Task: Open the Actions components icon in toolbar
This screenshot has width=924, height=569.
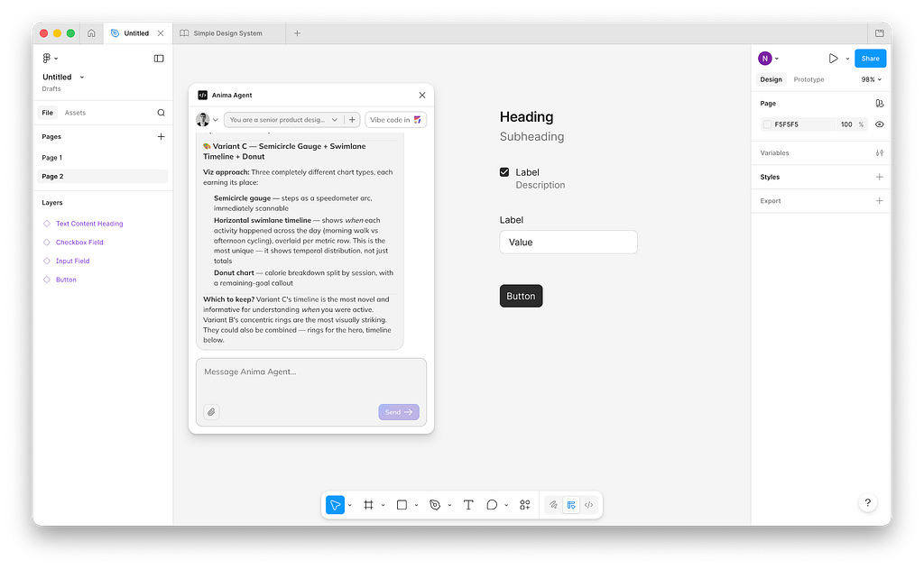Action: [524, 505]
